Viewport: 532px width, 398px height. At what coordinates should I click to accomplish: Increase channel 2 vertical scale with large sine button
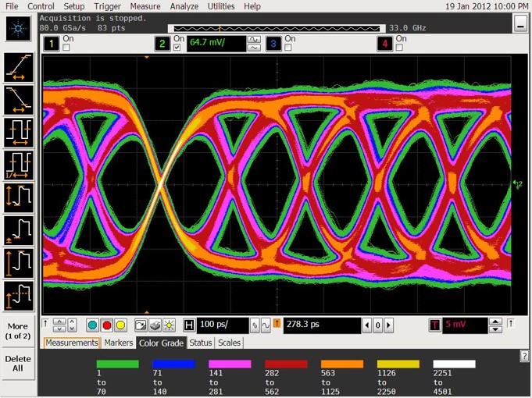pos(254,40)
